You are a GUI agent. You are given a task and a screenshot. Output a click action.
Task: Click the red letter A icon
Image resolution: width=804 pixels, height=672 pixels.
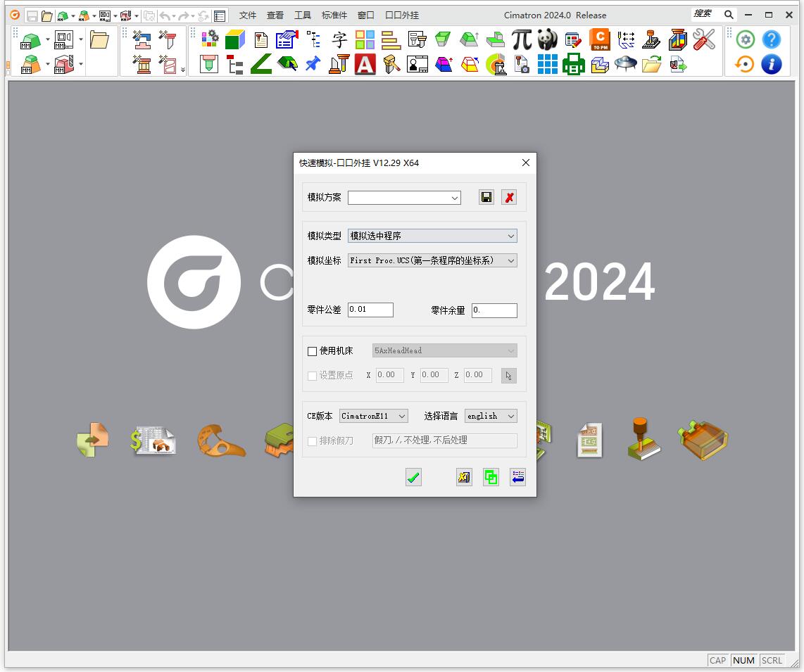click(365, 65)
